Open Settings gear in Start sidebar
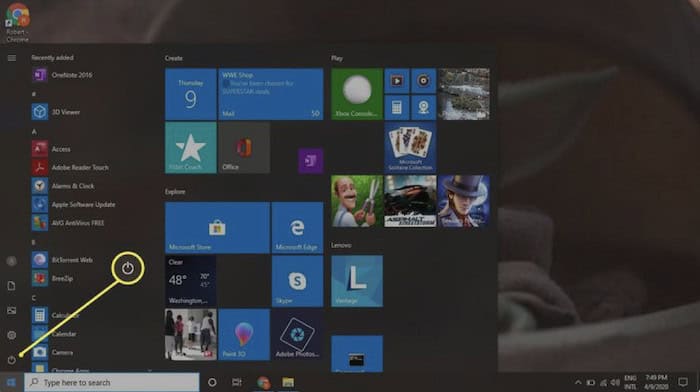Screen dimensions: 700x392 [x=12, y=335]
